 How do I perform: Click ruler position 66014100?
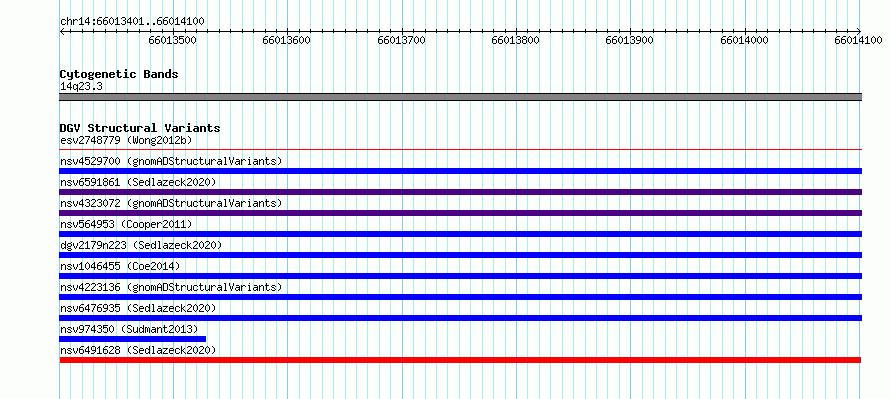(x=859, y=40)
